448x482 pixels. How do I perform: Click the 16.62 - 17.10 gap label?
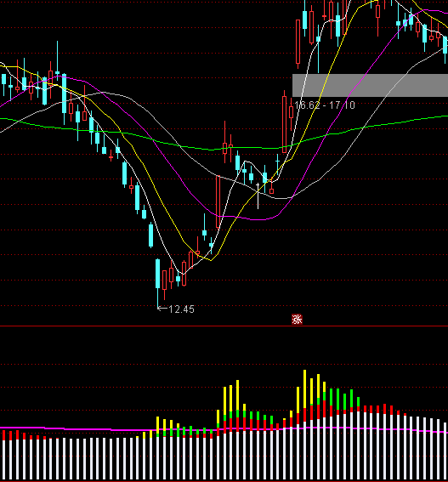[x=325, y=105]
